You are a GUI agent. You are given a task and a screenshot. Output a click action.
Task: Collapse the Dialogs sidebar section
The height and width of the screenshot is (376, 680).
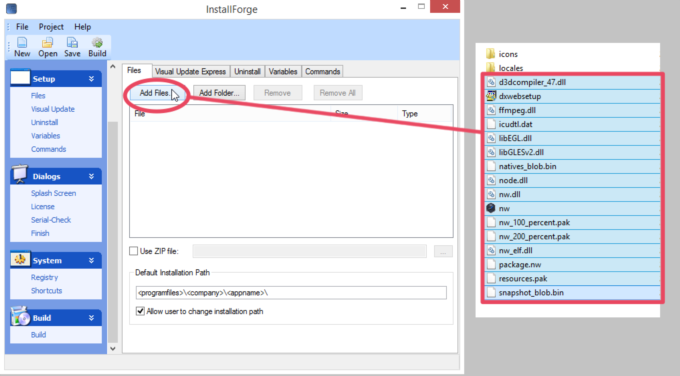coord(92,176)
